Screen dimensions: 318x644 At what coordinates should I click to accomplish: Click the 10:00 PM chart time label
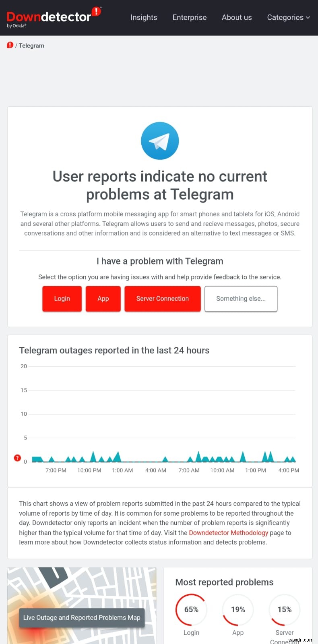89,470
